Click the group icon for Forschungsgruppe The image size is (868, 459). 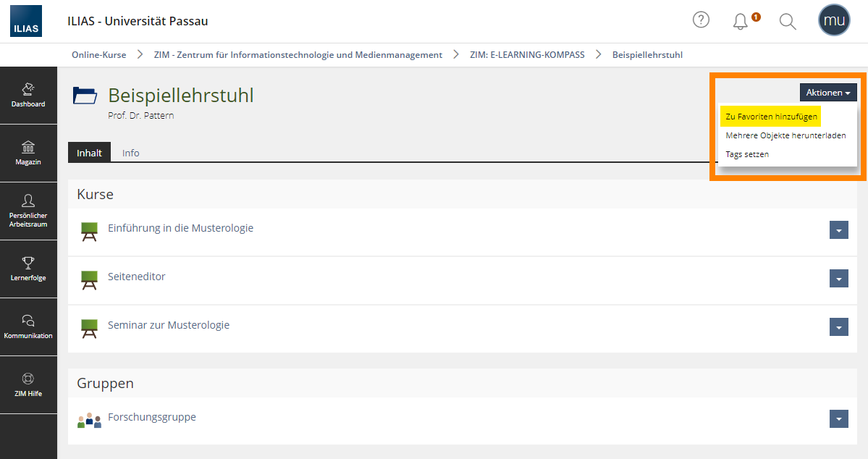click(89, 420)
